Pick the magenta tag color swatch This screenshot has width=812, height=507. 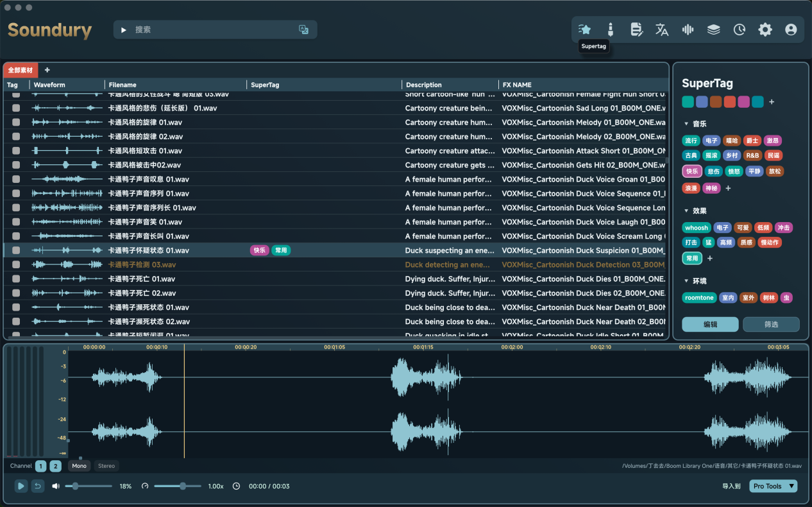click(743, 102)
